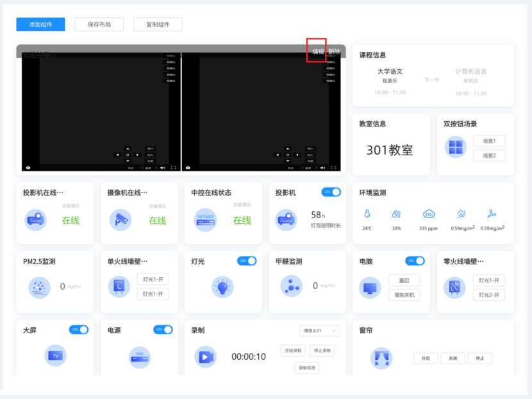Reset the right camera position
This screenshot has width=532, height=399.
pyautogui.click(x=288, y=155)
